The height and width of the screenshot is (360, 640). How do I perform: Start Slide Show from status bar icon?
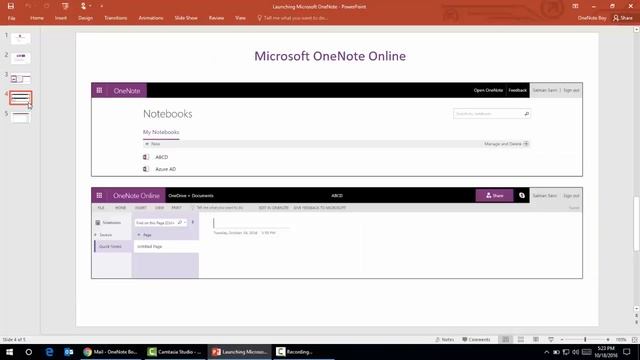point(551,340)
